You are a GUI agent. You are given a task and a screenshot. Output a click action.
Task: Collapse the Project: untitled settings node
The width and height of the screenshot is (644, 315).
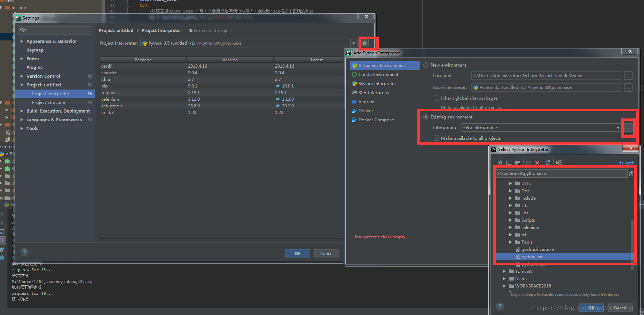[x=22, y=85]
